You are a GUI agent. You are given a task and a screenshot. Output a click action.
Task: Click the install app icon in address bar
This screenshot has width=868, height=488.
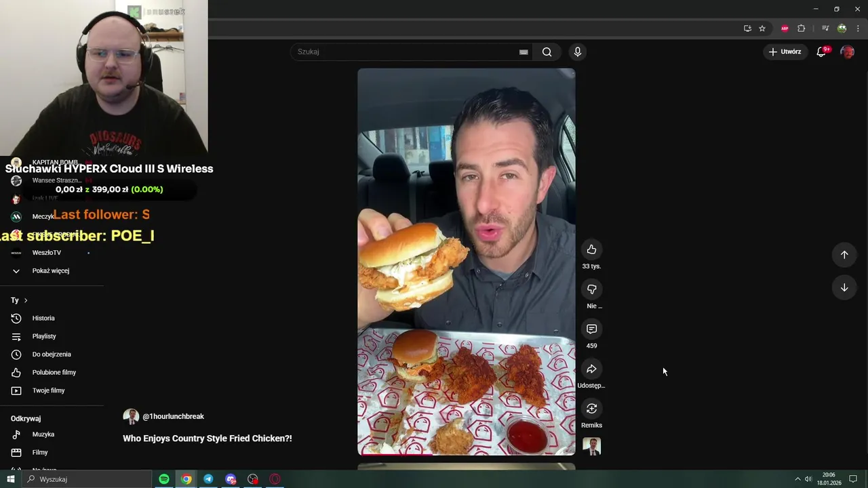[x=747, y=28]
